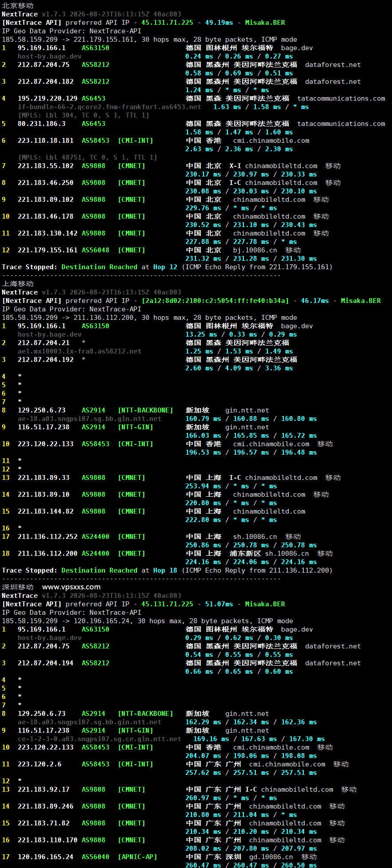This screenshot has height=868, width=392.
Task: Select hop IP 221.183.130.142
Action: (x=47, y=233)
